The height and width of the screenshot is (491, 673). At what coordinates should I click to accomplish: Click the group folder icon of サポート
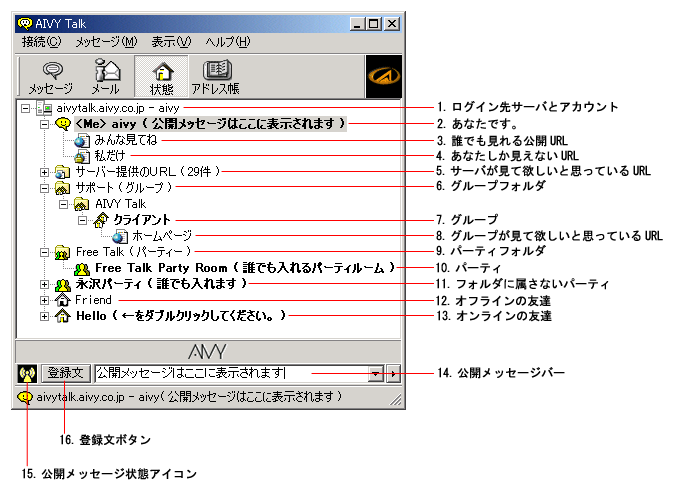point(63,188)
